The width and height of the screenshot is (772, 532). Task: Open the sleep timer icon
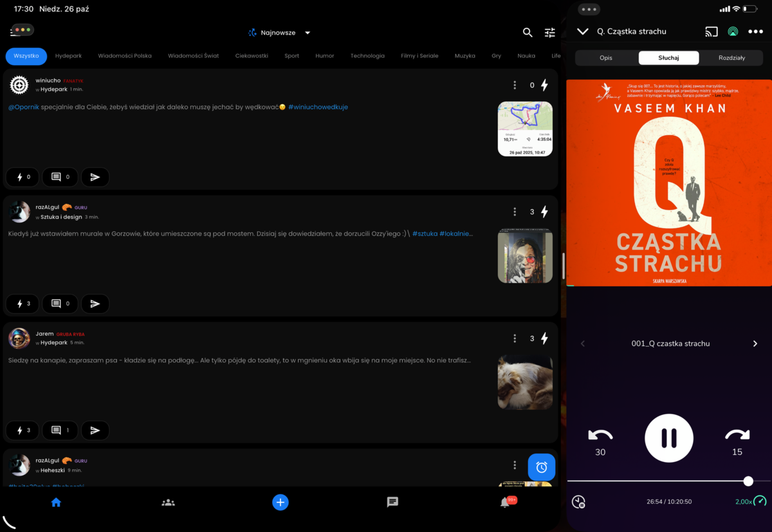pyautogui.click(x=578, y=502)
